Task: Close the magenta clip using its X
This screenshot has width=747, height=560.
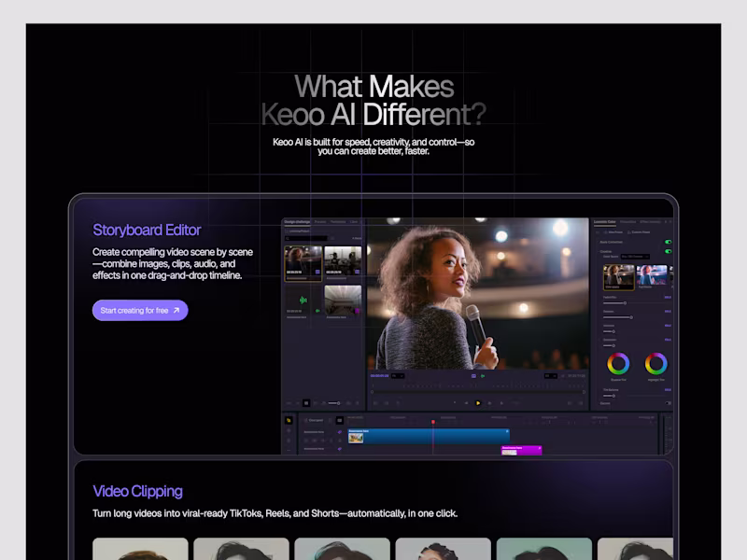Action: [x=540, y=448]
